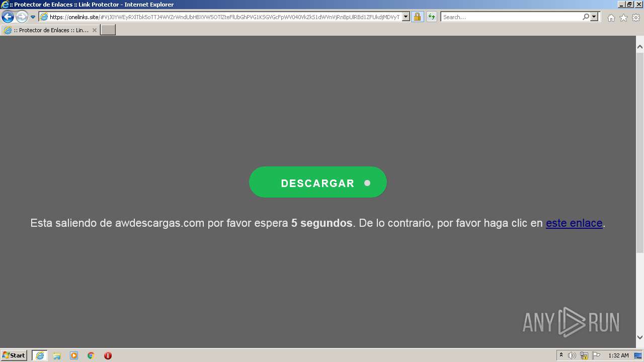The image size is (644, 362).
Task: Open a new blank tab
Action: pos(108,30)
